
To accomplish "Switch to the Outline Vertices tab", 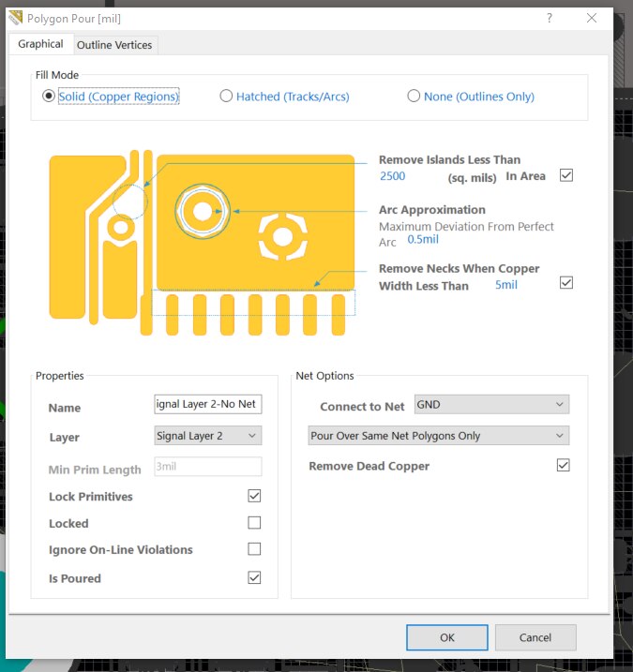I will pyautogui.click(x=114, y=45).
